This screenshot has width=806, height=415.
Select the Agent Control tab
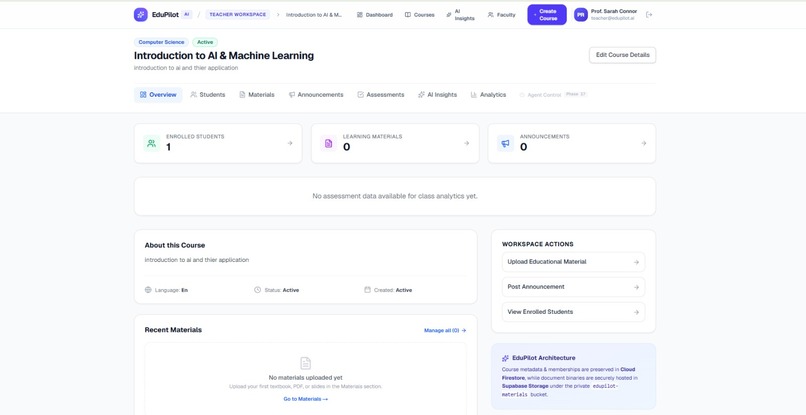[553, 95]
